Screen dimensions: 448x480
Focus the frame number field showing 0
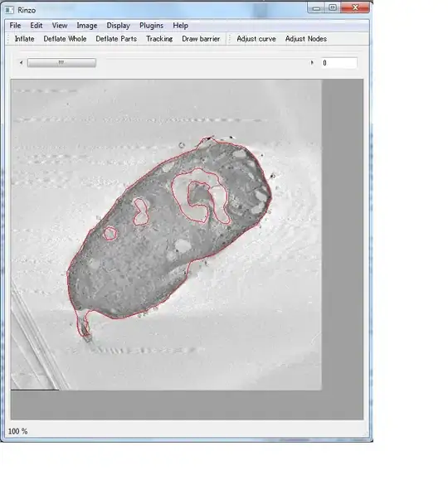(x=339, y=63)
